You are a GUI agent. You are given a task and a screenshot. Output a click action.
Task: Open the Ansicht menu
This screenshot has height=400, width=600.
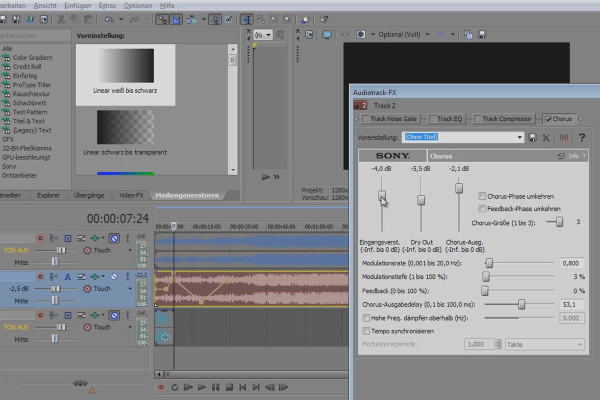tap(45, 6)
